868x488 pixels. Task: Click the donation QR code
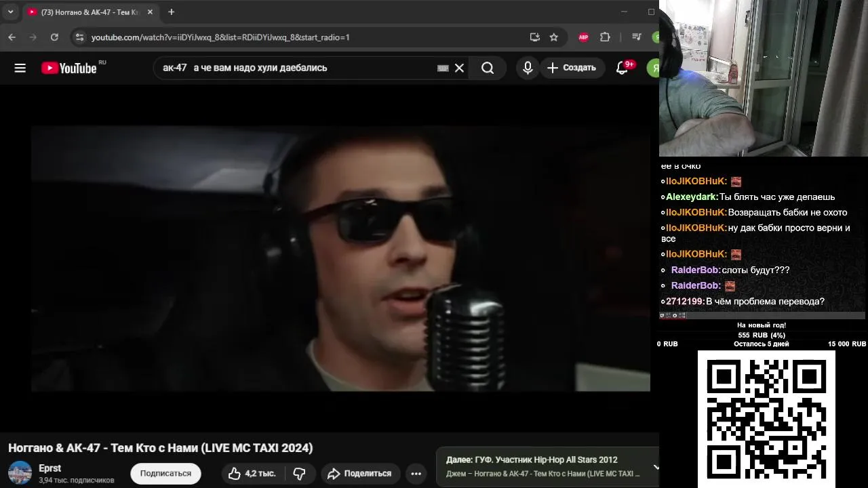pyautogui.click(x=766, y=418)
